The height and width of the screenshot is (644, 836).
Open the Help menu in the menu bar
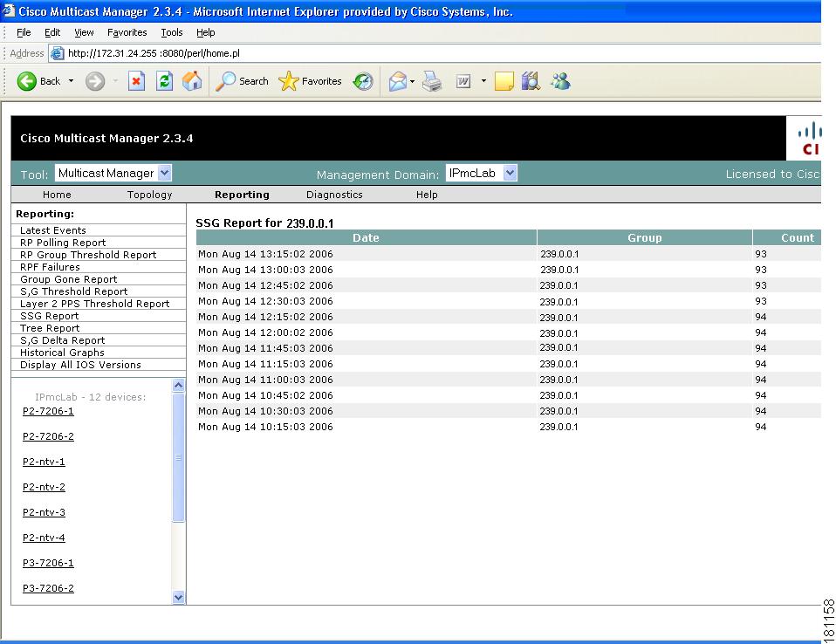(205, 32)
